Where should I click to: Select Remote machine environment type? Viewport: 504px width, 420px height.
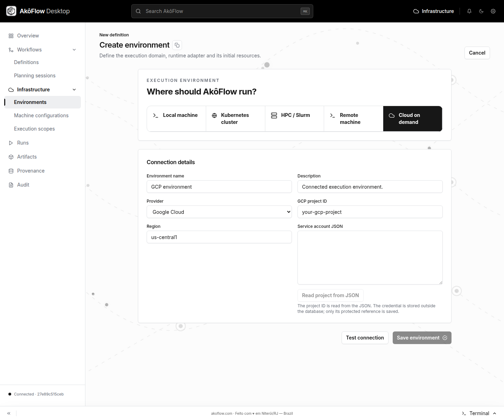(353, 119)
